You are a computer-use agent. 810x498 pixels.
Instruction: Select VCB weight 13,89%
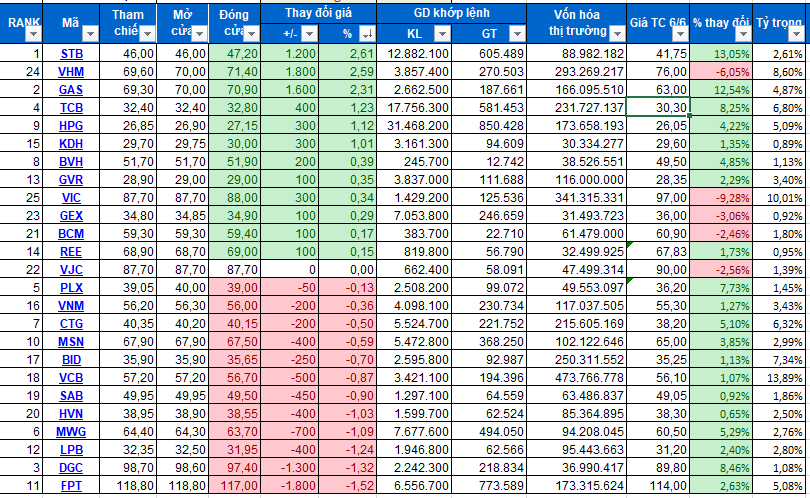[781, 378]
